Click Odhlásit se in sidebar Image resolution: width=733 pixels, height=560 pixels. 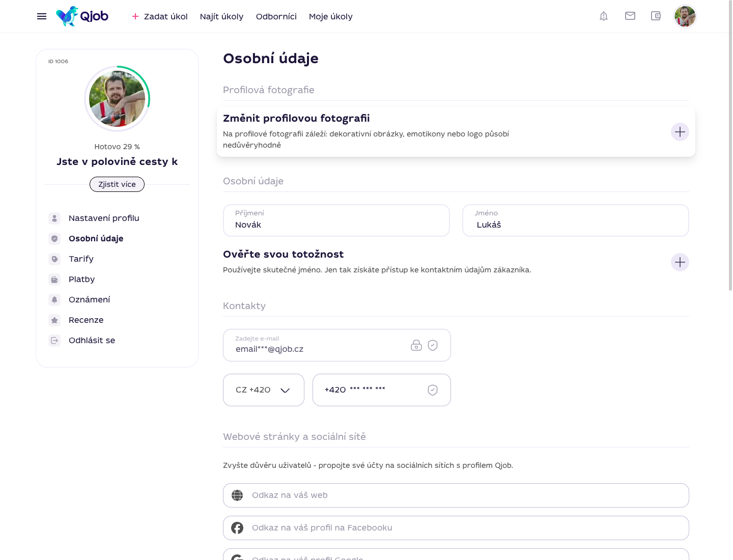[x=92, y=340]
